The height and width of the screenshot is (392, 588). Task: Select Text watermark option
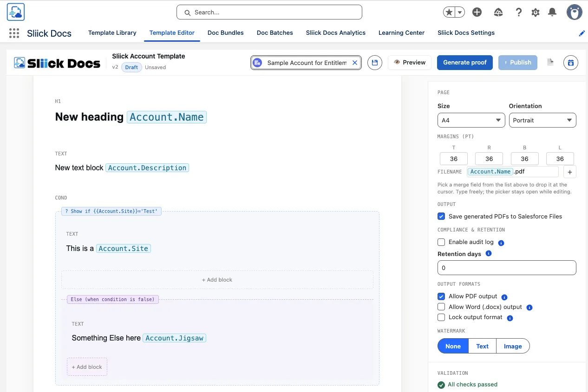point(483,346)
